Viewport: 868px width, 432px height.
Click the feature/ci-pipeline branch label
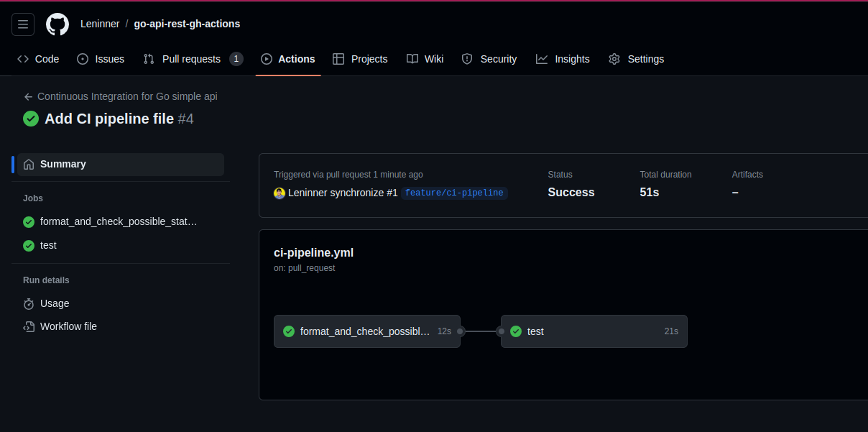pos(454,193)
